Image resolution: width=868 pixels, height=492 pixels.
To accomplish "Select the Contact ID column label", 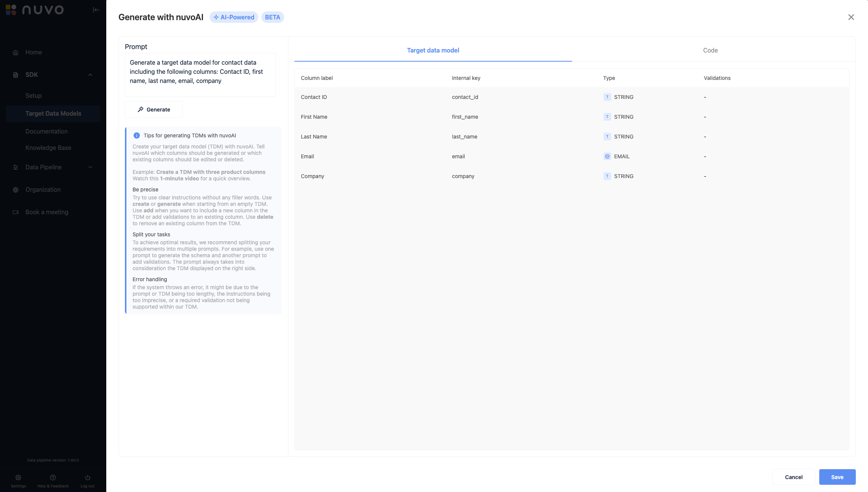I will [314, 97].
